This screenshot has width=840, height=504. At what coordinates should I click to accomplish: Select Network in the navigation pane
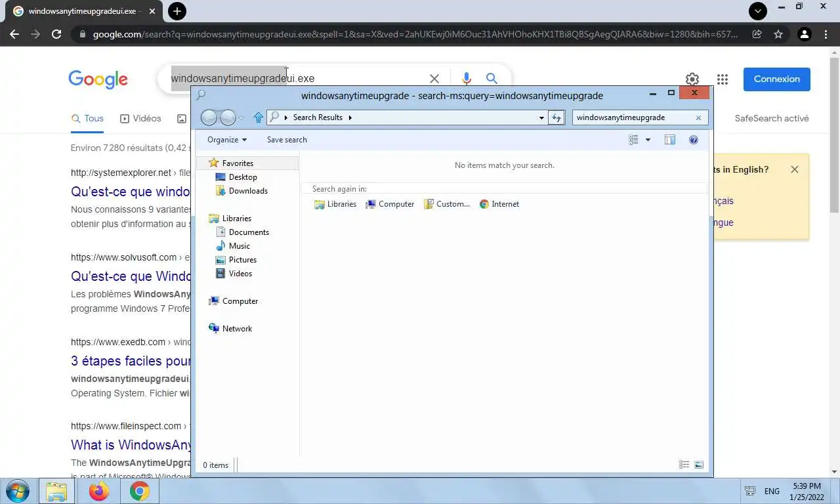point(237,329)
